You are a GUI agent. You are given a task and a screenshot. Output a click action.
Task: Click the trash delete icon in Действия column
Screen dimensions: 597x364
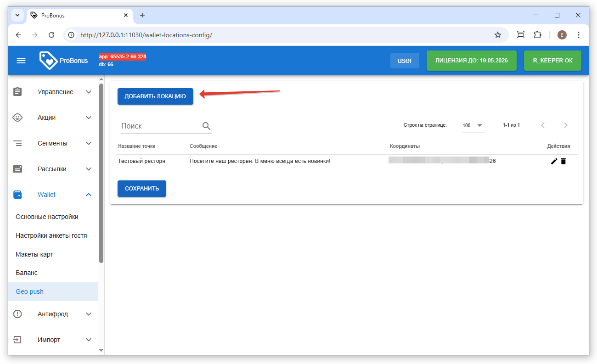point(563,161)
